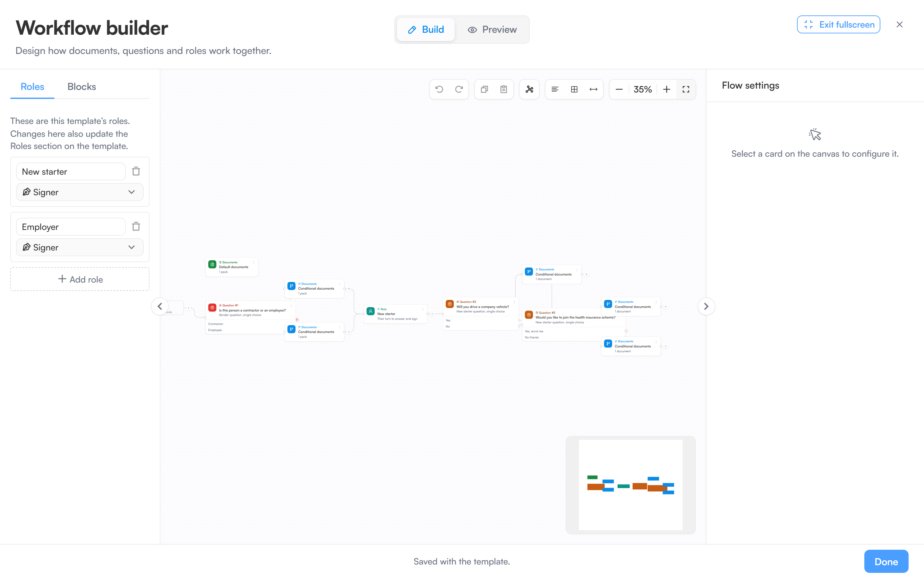Screen dimensions: 924x578
Task: Click the red Question #1 icon
Action: point(212,307)
